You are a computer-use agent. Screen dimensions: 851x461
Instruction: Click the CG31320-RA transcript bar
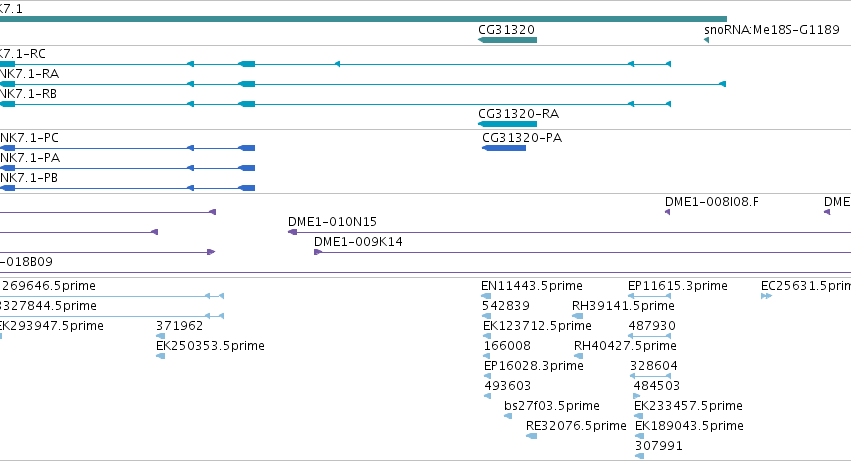point(507,124)
